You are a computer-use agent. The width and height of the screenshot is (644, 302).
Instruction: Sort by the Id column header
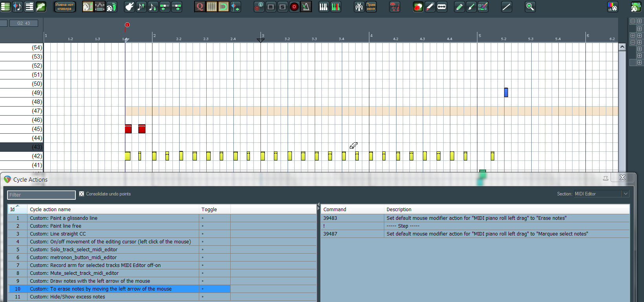click(x=17, y=209)
